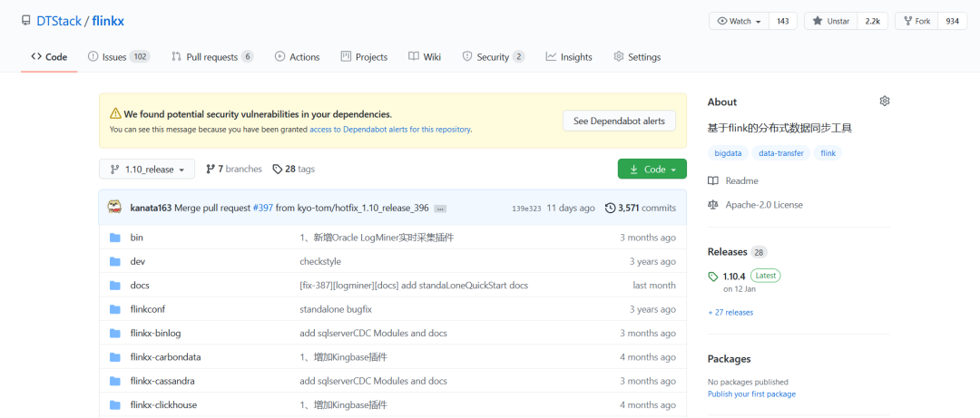Screen dimensions: 980x418
Task: Click the commit history clock icon
Action: 610,208
